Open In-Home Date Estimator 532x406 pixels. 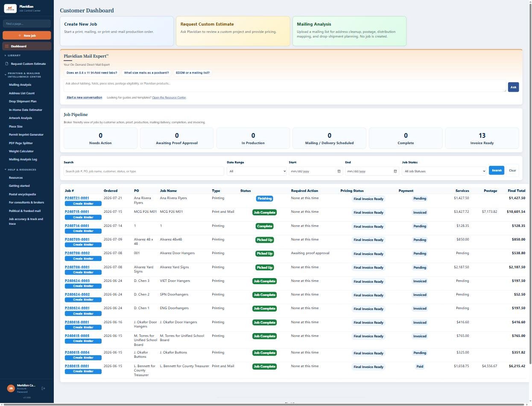coord(26,110)
